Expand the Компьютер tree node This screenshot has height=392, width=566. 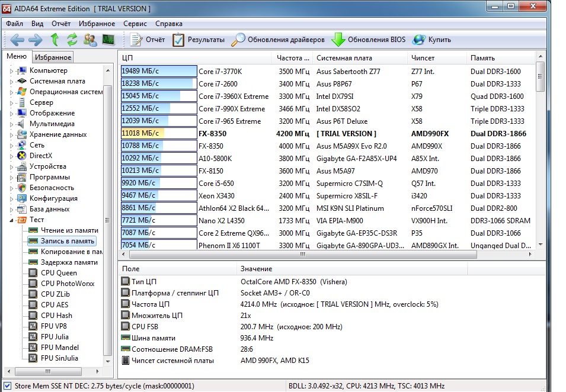click(11, 71)
